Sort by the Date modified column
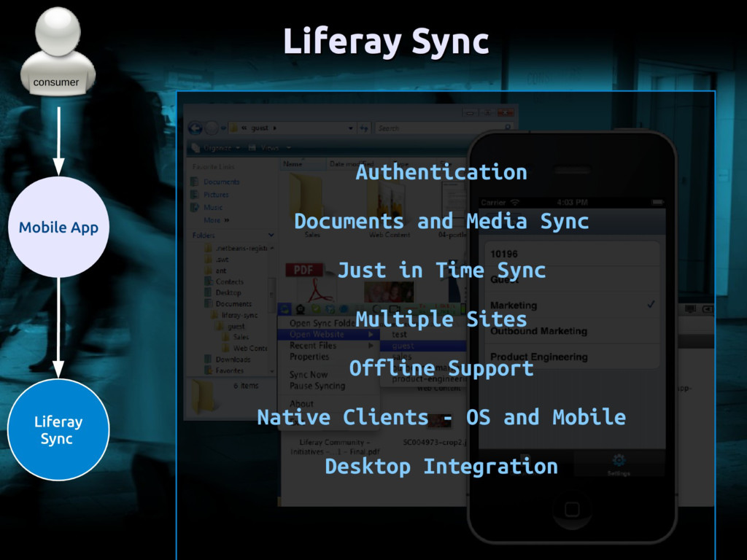747x560 pixels. point(351,164)
